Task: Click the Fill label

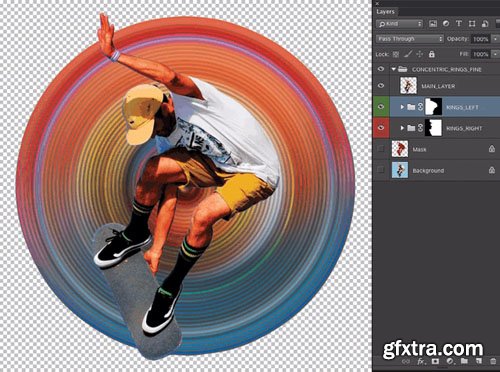Action: click(464, 54)
